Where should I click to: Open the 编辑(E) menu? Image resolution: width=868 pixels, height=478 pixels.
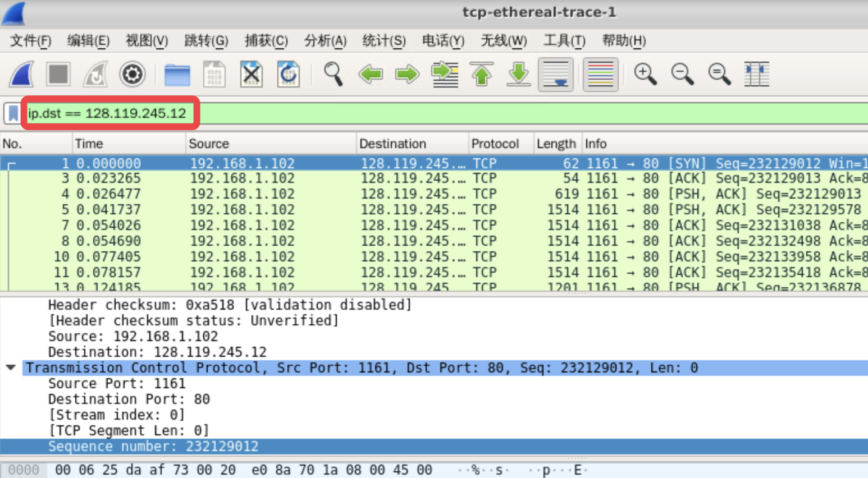click(x=88, y=41)
